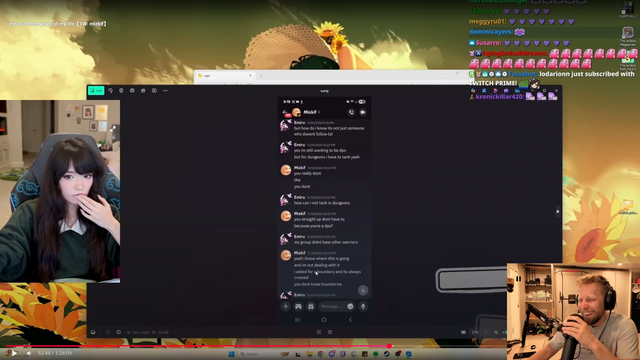Open Steam from the taskbar
The width and height of the screenshot is (640, 360).
point(387,354)
